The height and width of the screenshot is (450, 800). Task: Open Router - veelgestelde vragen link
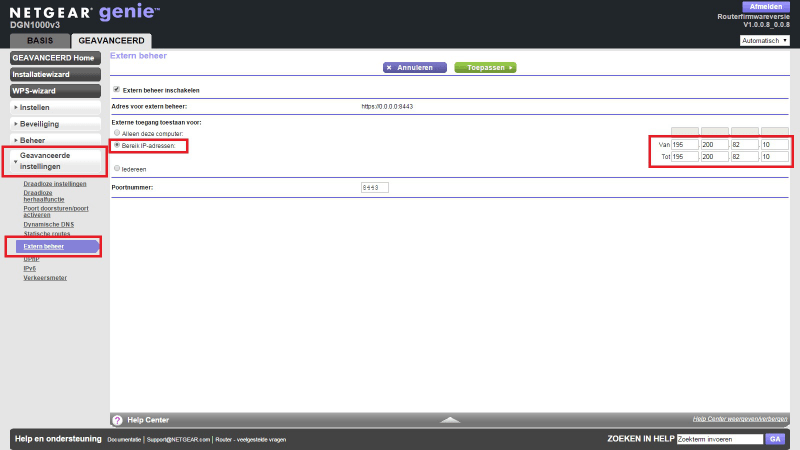point(251,439)
